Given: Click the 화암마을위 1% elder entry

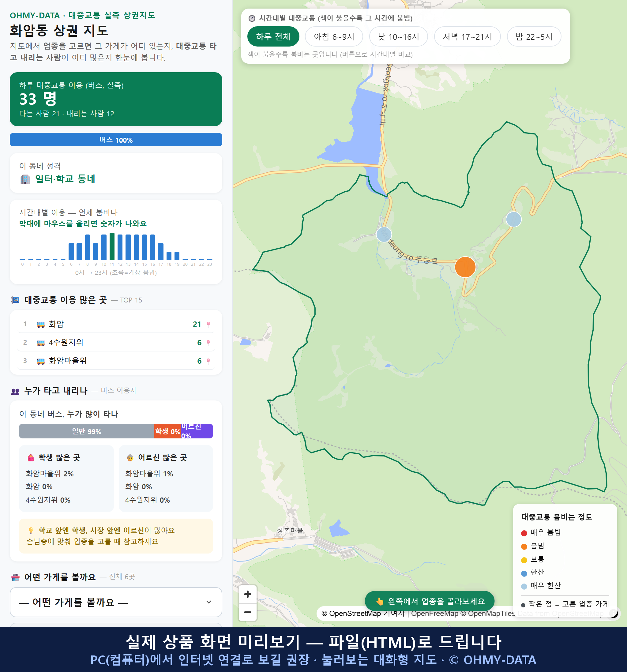Looking at the screenshot, I should point(149,474).
